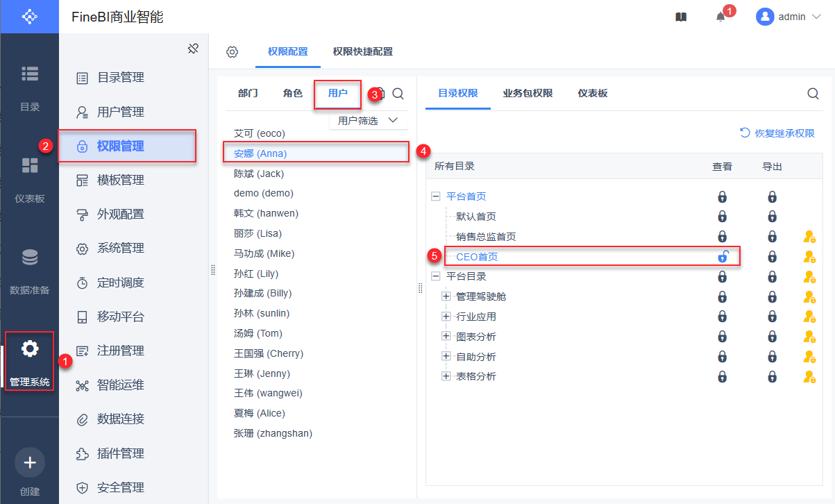
Task: Open the admin account menu
Action: click(x=789, y=17)
